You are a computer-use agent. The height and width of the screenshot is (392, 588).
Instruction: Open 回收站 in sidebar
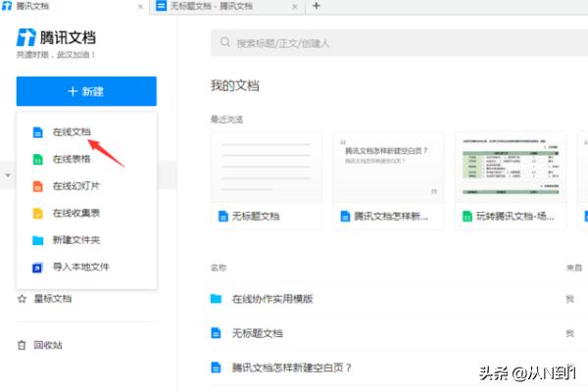pyautogui.click(x=48, y=345)
